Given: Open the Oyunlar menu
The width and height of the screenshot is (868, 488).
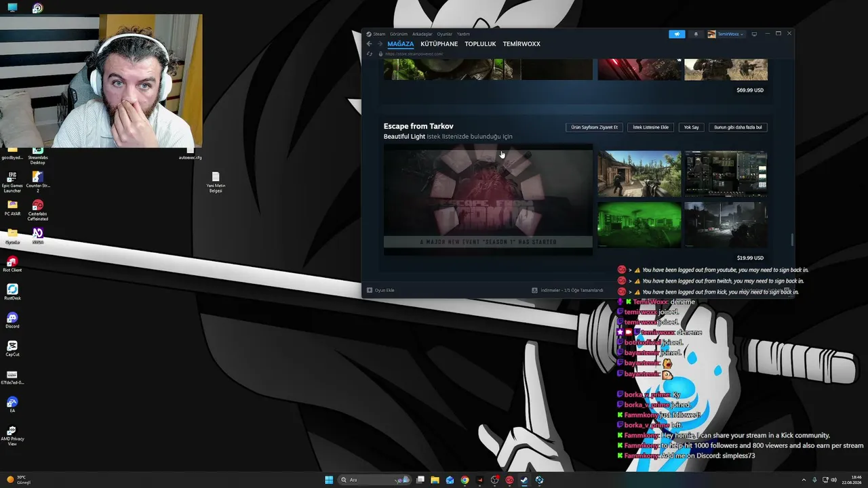Looking at the screenshot, I should pos(445,34).
